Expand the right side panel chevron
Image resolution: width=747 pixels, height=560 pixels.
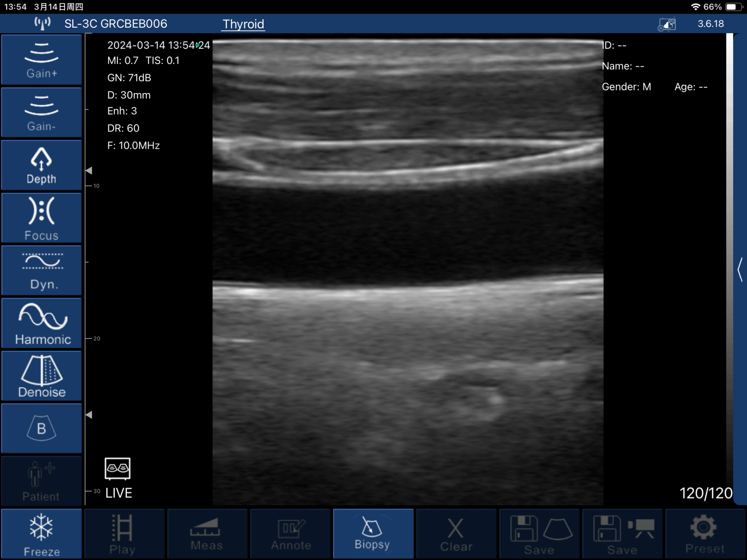click(740, 270)
